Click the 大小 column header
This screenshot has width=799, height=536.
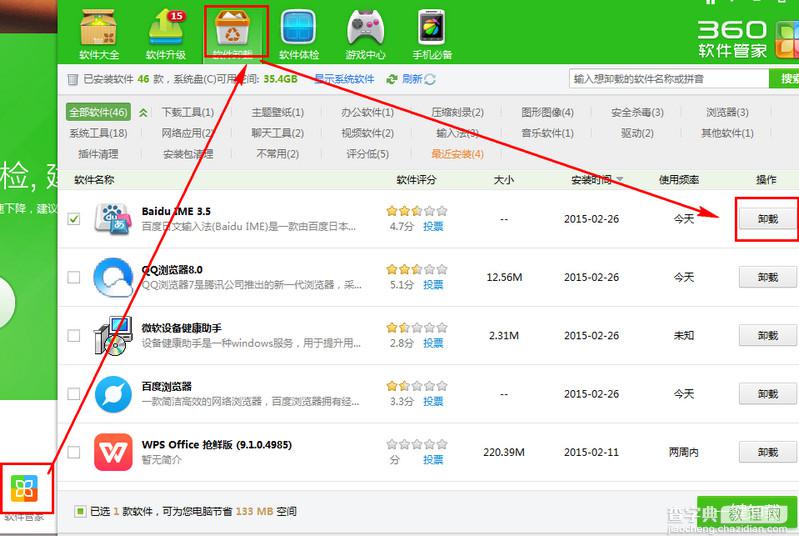point(504,179)
